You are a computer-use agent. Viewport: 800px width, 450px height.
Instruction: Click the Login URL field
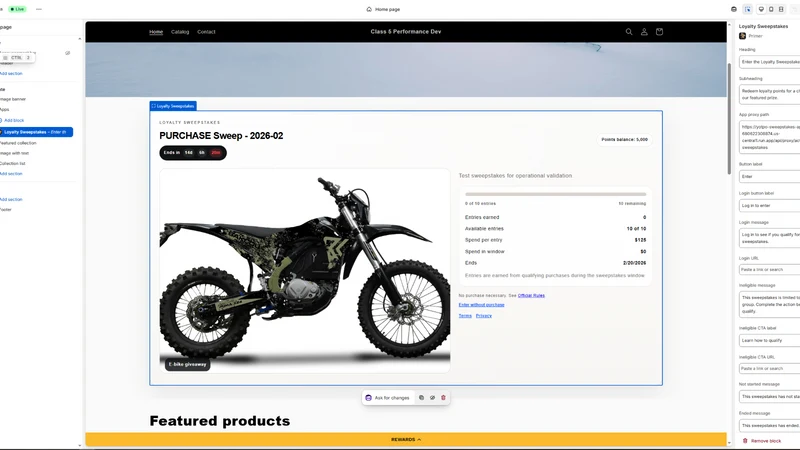pyautogui.click(x=769, y=269)
